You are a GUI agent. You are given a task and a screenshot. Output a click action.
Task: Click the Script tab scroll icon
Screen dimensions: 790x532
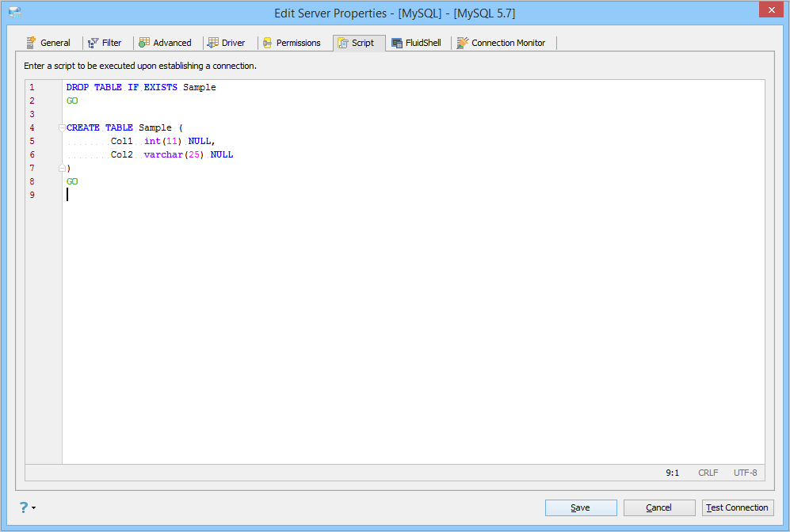343,44
